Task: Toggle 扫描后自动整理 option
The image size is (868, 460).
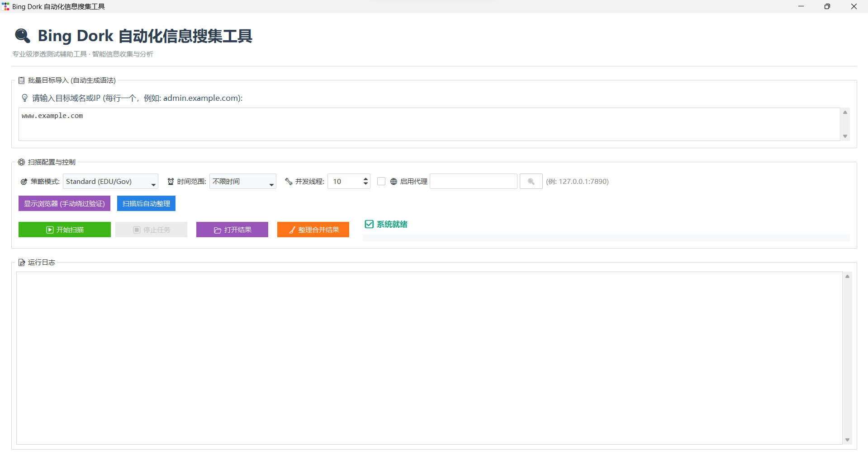Action: click(146, 203)
